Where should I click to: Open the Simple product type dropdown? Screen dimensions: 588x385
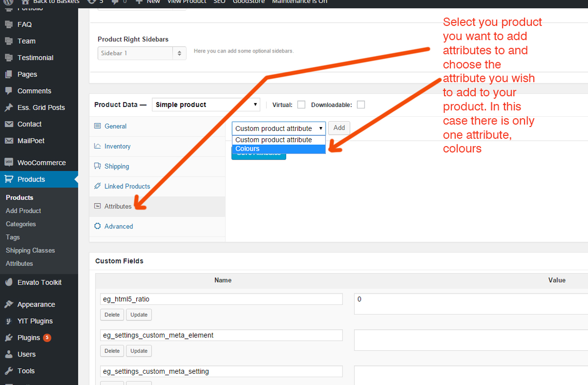click(206, 104)
